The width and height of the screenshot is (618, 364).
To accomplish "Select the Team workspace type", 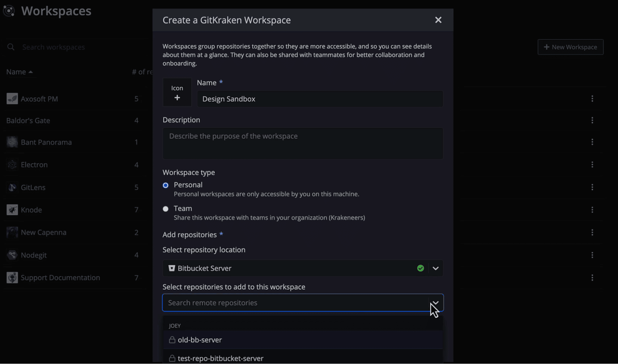I will click(166, 209).
